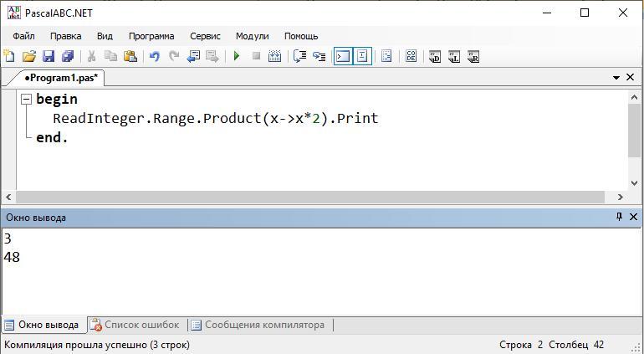Open the Программа menu

[151, 36]
